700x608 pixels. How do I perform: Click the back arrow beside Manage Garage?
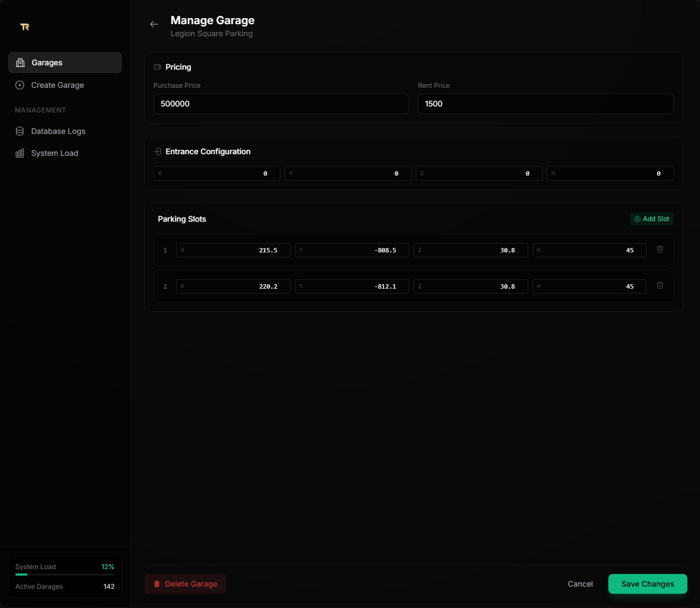click(154, 24)
